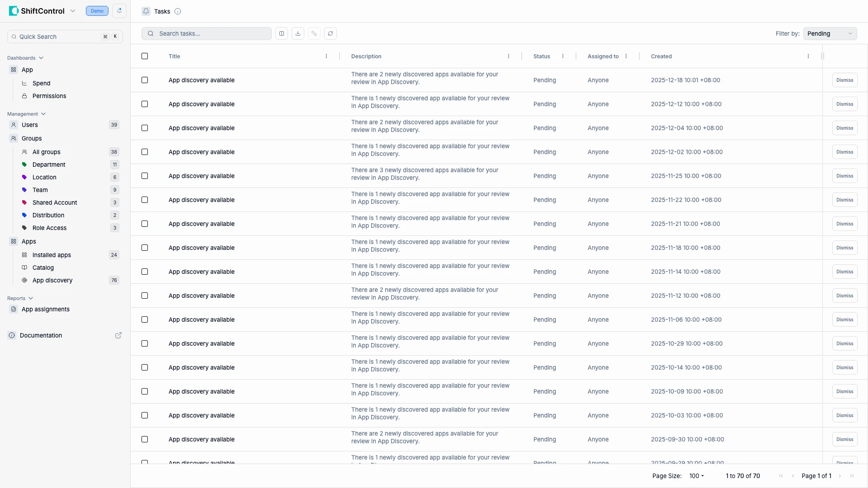Check the task created 2025-12-18

click(x=145, y=80)
